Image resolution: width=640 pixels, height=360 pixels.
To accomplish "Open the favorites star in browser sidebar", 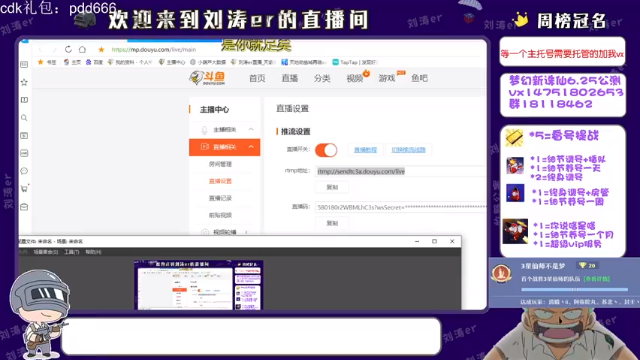I will pos(24,82).
